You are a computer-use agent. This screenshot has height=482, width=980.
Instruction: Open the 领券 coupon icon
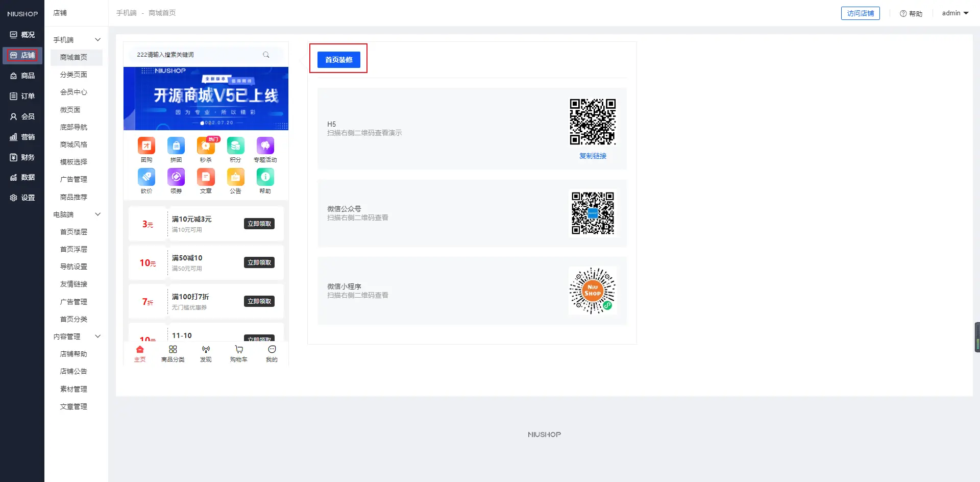(176, 177)
